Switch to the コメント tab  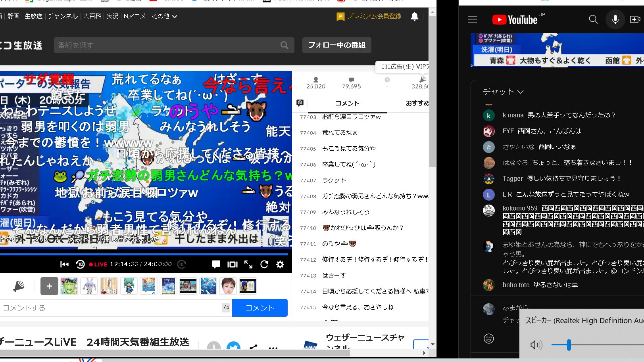tap(347, 103)
